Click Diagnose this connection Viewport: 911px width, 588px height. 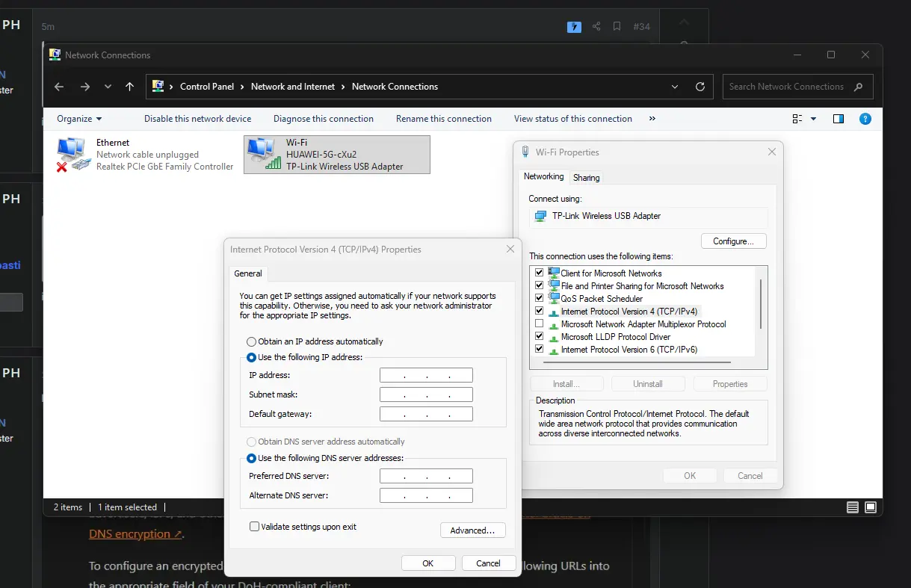click(x=324, y=119)
